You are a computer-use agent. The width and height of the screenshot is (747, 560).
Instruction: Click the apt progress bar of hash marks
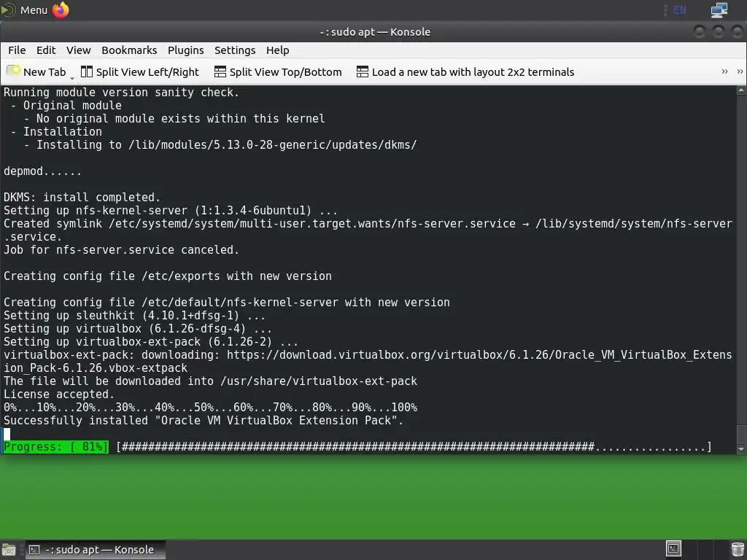(414, 447)
